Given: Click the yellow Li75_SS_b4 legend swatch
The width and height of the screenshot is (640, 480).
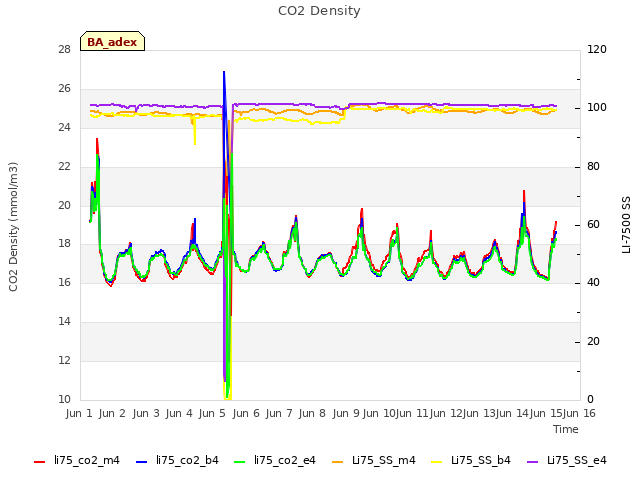Looking at the screenshot, I should pos(437,462).
